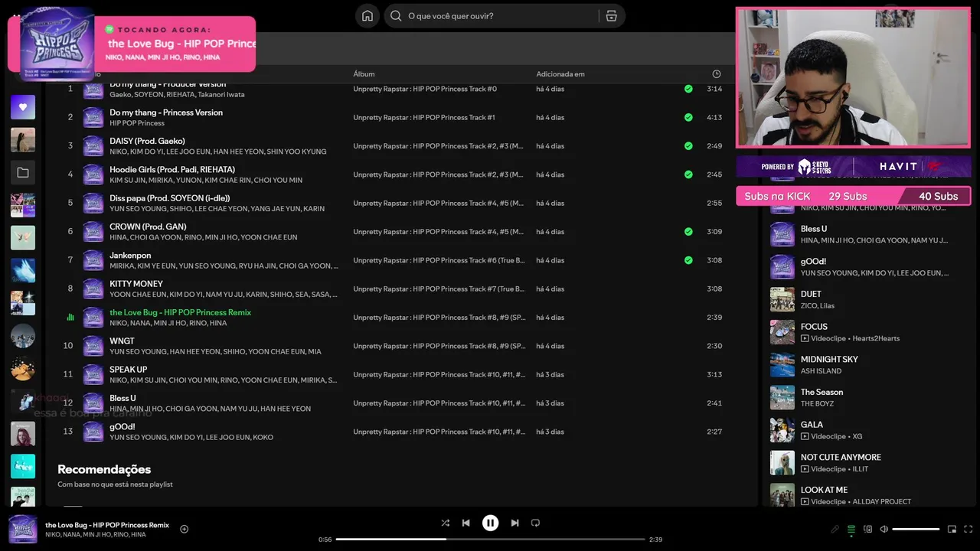Viewport: 980px width, 551px height.
Task: Open Liked Songs heart playlist in sidebar
Action: (23, 107)
